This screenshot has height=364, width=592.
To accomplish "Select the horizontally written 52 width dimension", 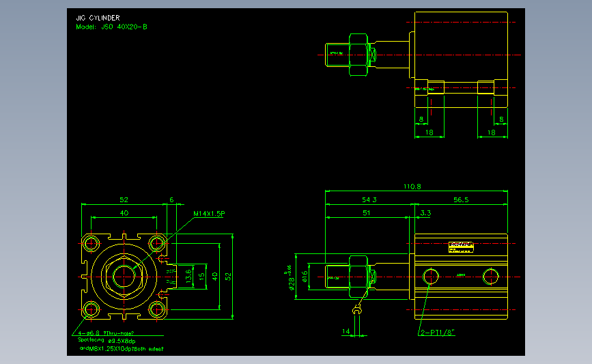I will pyautogui.click(x=124, y=199).
